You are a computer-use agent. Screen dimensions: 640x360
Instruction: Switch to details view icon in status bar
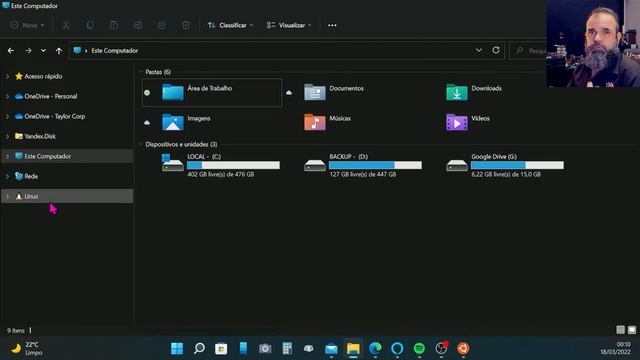(620, 330)
